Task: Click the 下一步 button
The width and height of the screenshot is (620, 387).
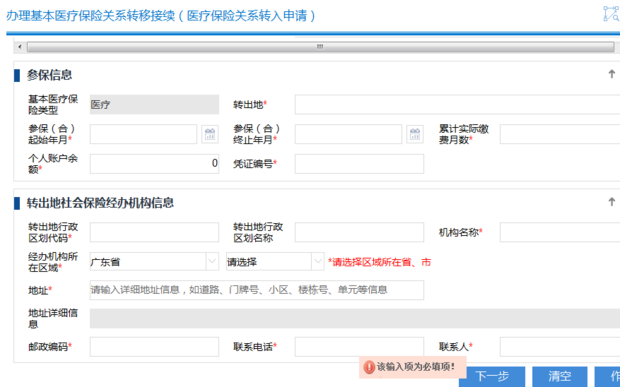Action: click(492, 376)
